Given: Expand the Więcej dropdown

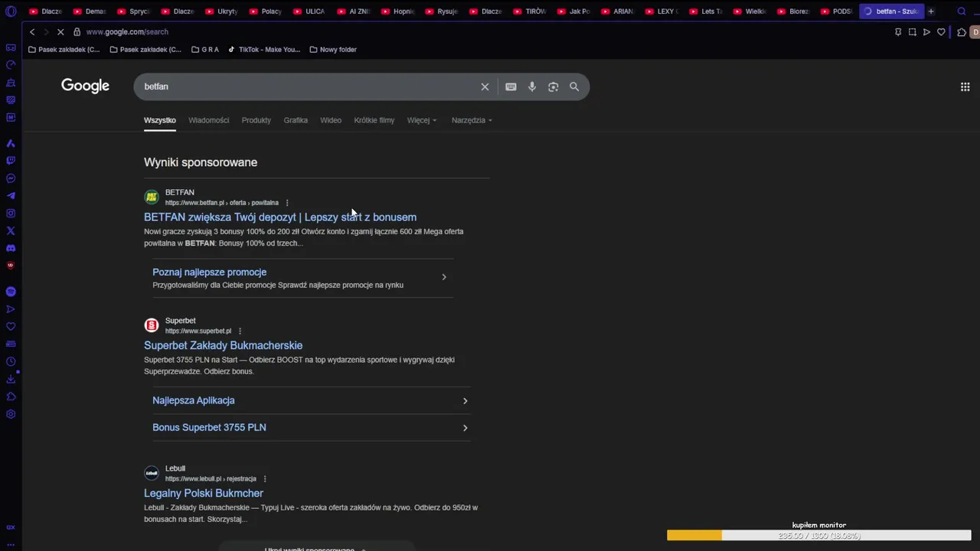Looking at the screenshot, I should [422, 120].
